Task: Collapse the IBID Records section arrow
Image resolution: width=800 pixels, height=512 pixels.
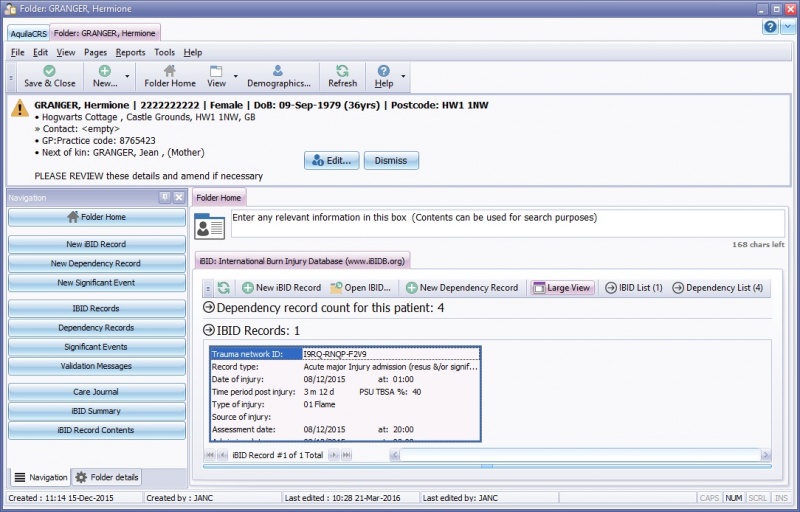Action: click(209, 330)
